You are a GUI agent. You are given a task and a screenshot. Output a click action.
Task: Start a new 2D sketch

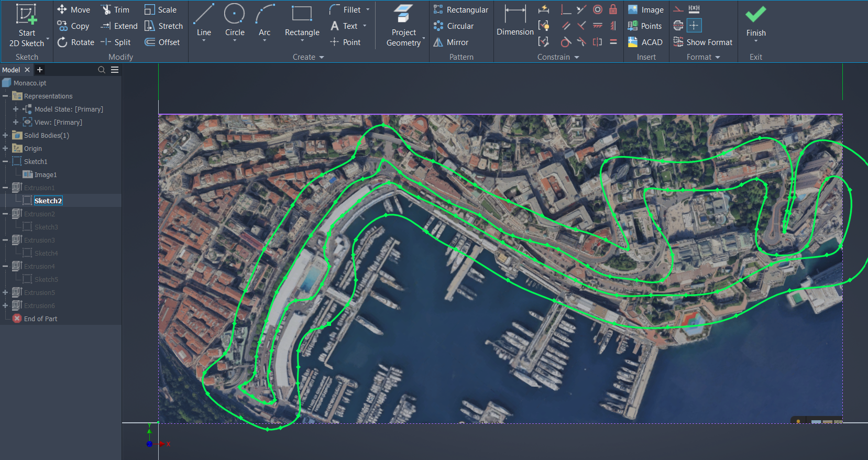[x=27, y=26]
